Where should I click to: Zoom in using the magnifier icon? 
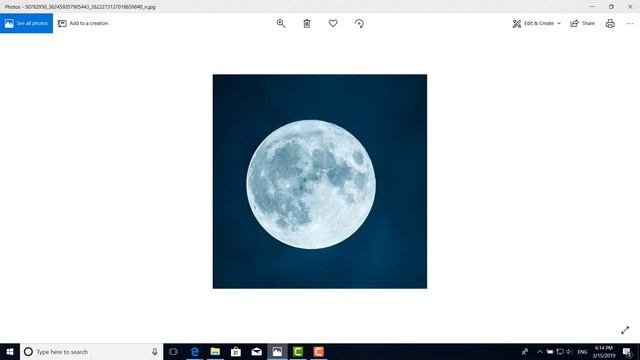pyautogui.click(x=281, y=23)
